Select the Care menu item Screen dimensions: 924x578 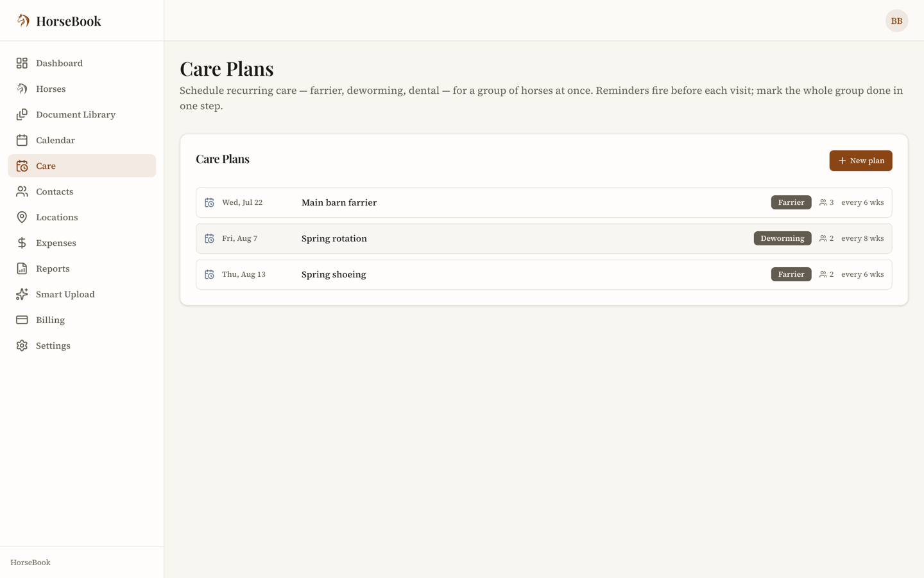(x=82, y=166)
